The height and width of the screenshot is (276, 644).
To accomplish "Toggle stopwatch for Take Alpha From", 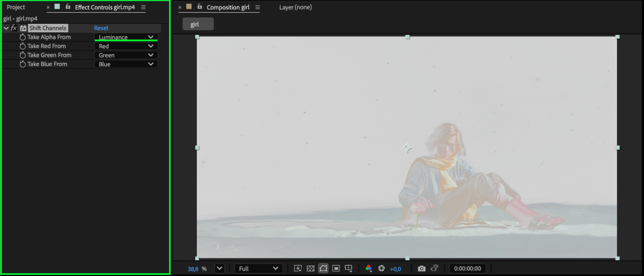I will [23, 37].
